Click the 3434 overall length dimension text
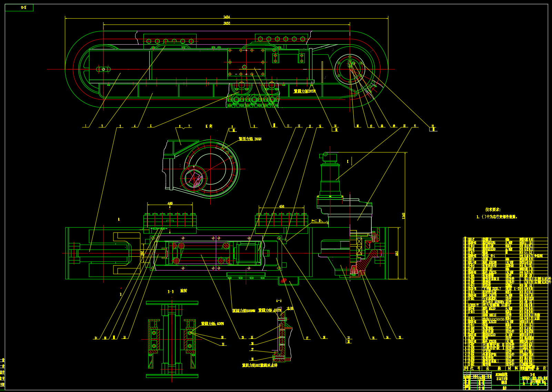The height and width of the screenshot is (392, 552). coord(227,17)
